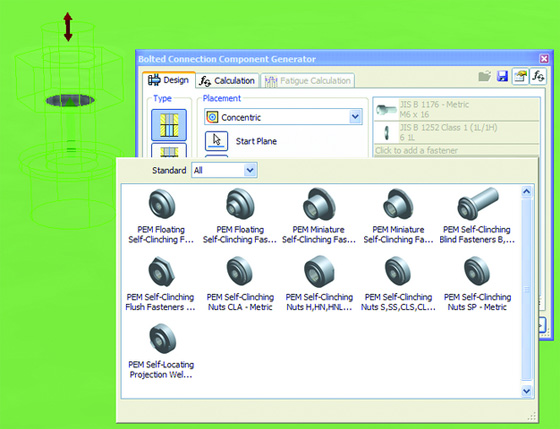Click the scroll down arrow in fastener list
Image resolution: width=560 pixels, height=429 pixels.
(526, 391)
